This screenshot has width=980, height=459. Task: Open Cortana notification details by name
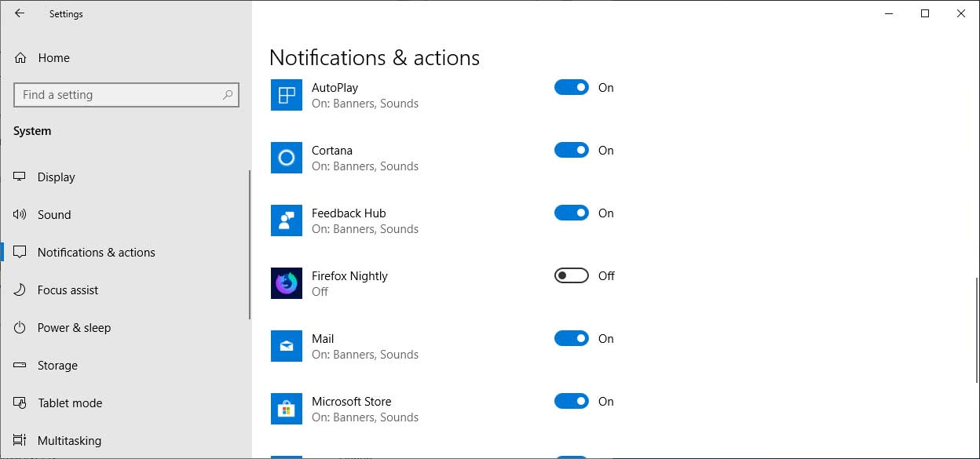[332, 151]
